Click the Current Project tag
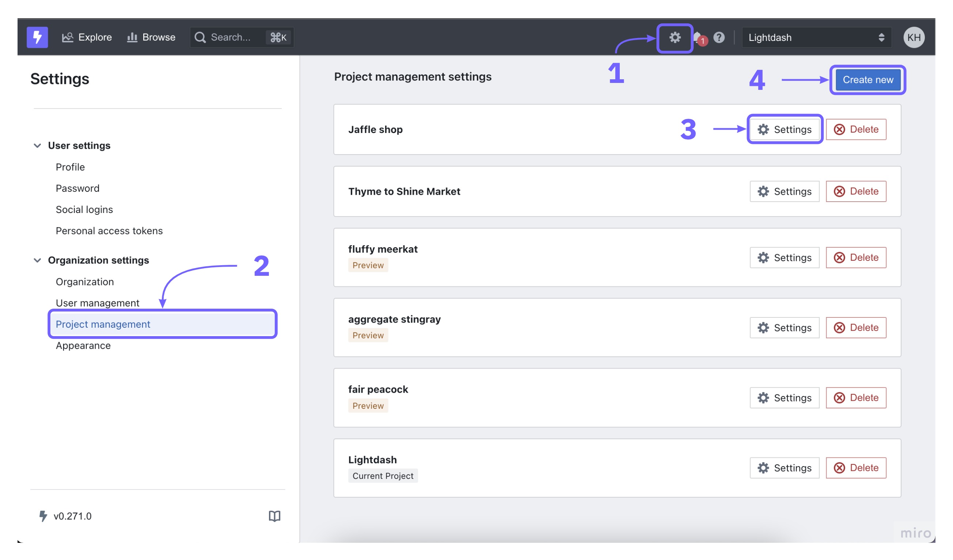 point(383,476)
